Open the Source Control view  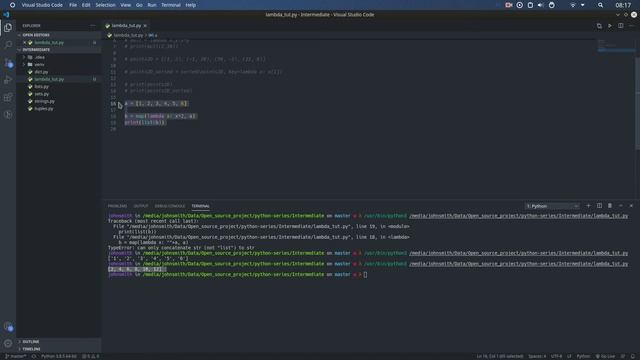coord(8,62)
